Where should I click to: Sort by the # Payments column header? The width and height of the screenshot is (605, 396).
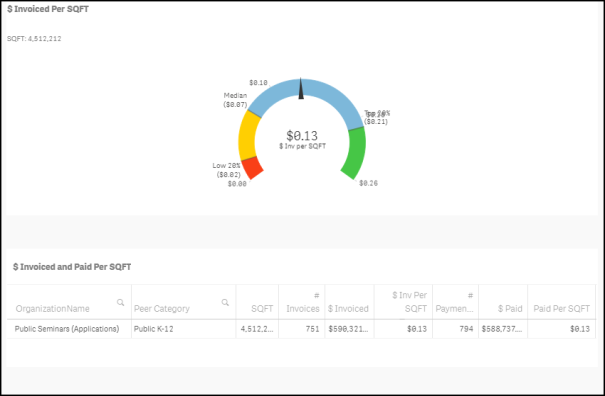455,302
